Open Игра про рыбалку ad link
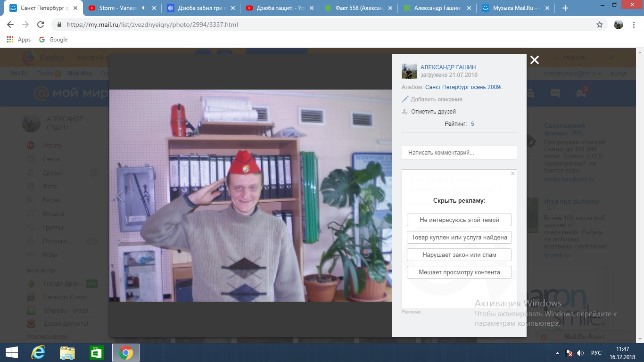This screenshot has height=362, width=644. click(x=571, y=201)
